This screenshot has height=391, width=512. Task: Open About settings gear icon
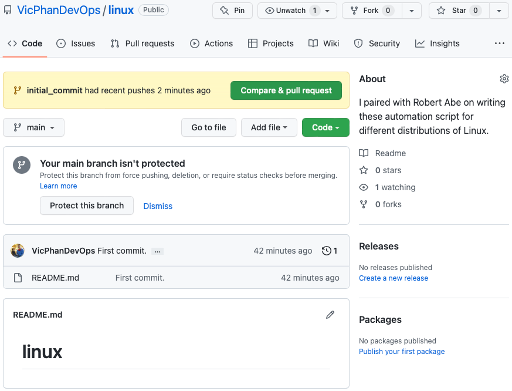pos(504,79)
